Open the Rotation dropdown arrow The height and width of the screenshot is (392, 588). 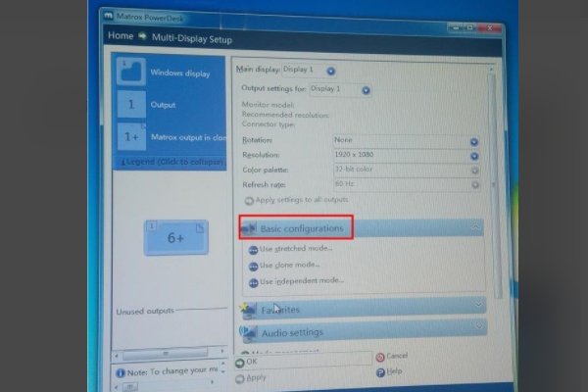(474, 141)
